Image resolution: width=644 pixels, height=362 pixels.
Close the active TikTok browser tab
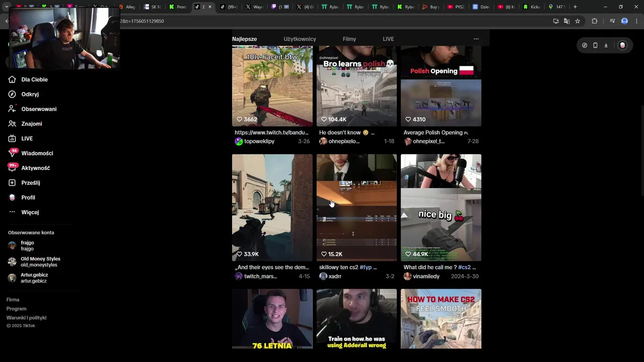coord(210,7)
